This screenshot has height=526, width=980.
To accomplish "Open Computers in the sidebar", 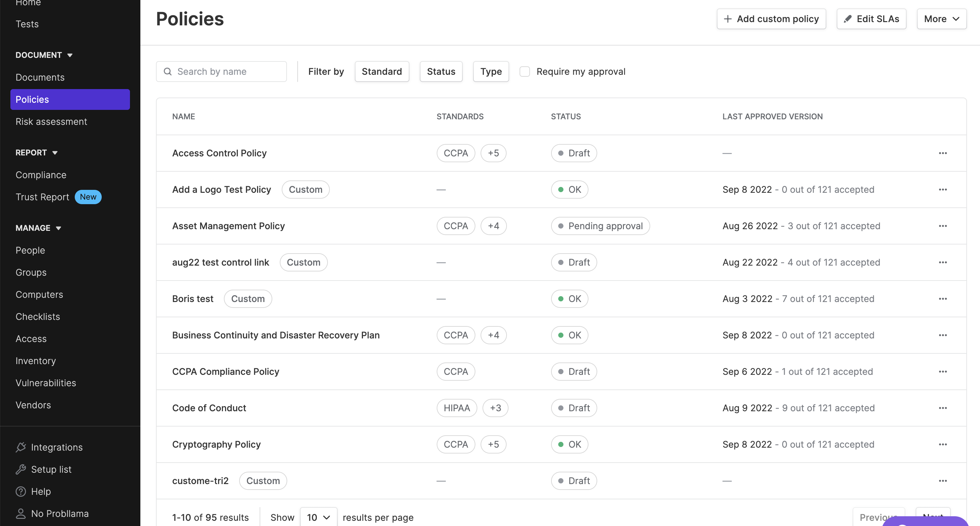I will click(x=39, y=294).
